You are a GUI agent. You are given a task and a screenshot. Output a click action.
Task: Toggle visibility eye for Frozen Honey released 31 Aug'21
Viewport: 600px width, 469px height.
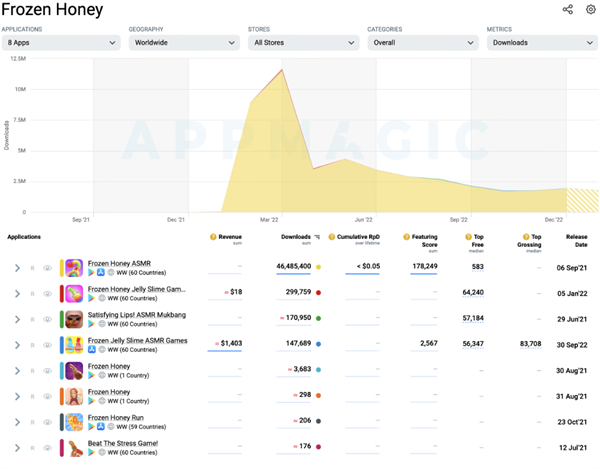coord(47,396)
